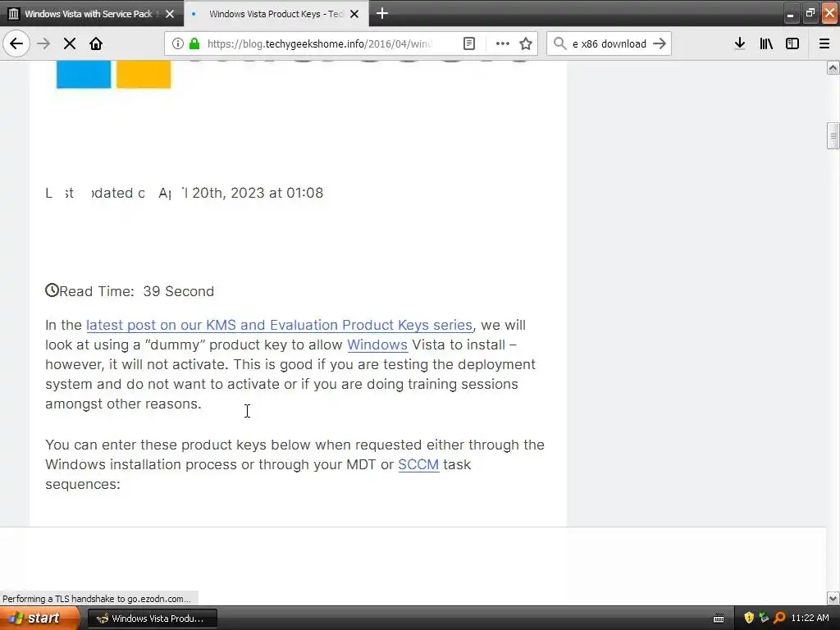The image size is (840, 630).
Task: Show site information via the info icon
Action: coord(178,43)
